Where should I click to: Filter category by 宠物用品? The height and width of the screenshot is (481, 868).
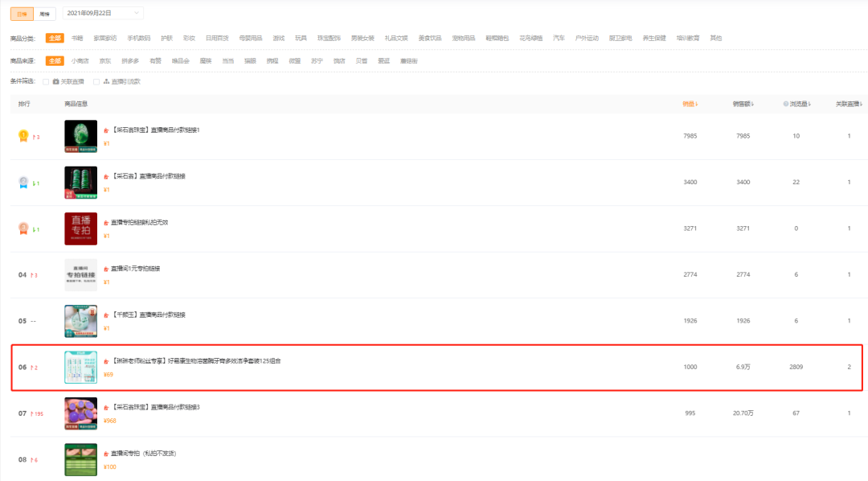tap(464, 39)
